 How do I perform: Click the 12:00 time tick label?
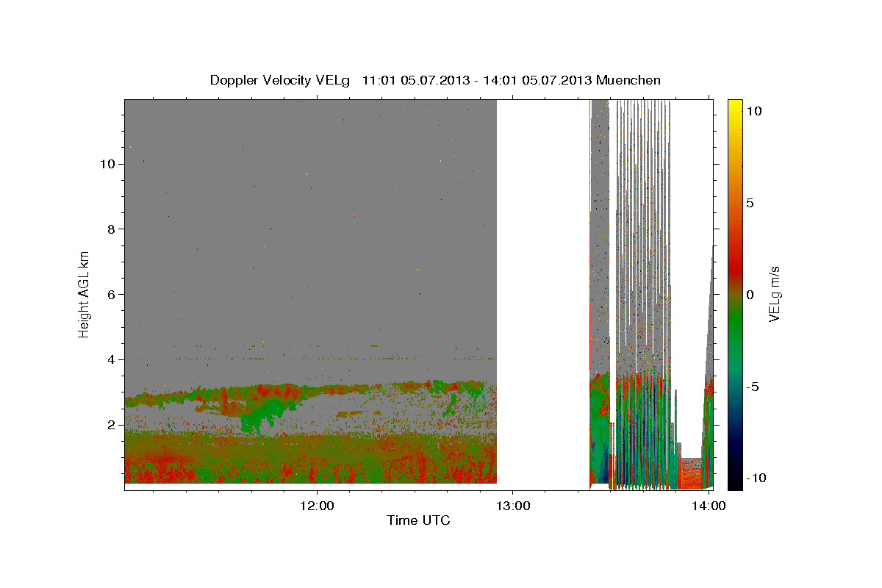(317, 506)
